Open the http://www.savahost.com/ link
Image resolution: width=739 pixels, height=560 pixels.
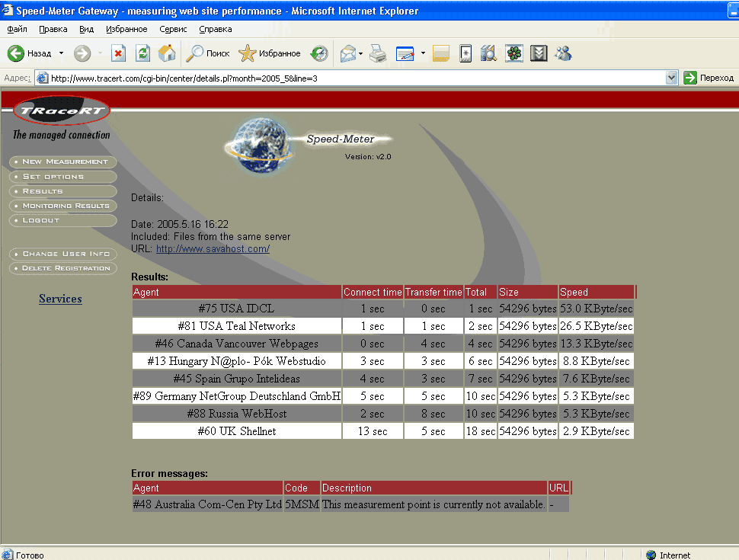[213, 249]
